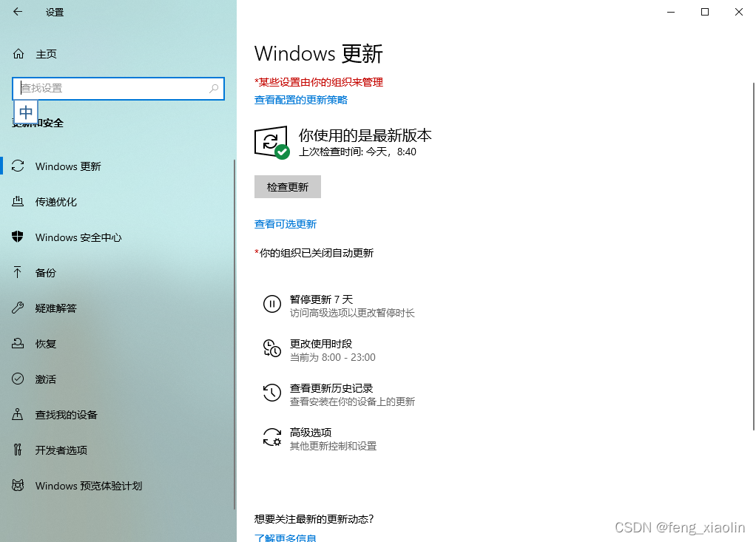Click the update status icon with green check

tap(272, 142)
